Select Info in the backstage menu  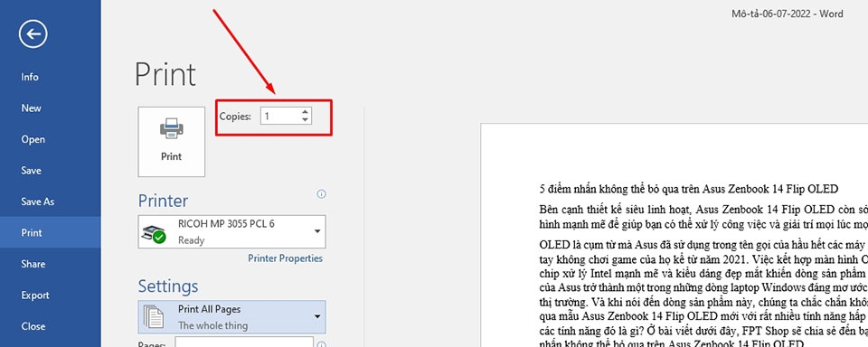click(x=30, y=77)
